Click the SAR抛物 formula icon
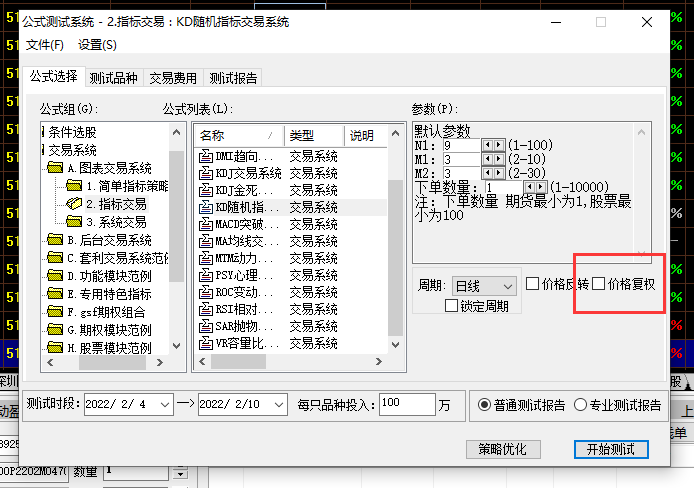 click(205, 326)
